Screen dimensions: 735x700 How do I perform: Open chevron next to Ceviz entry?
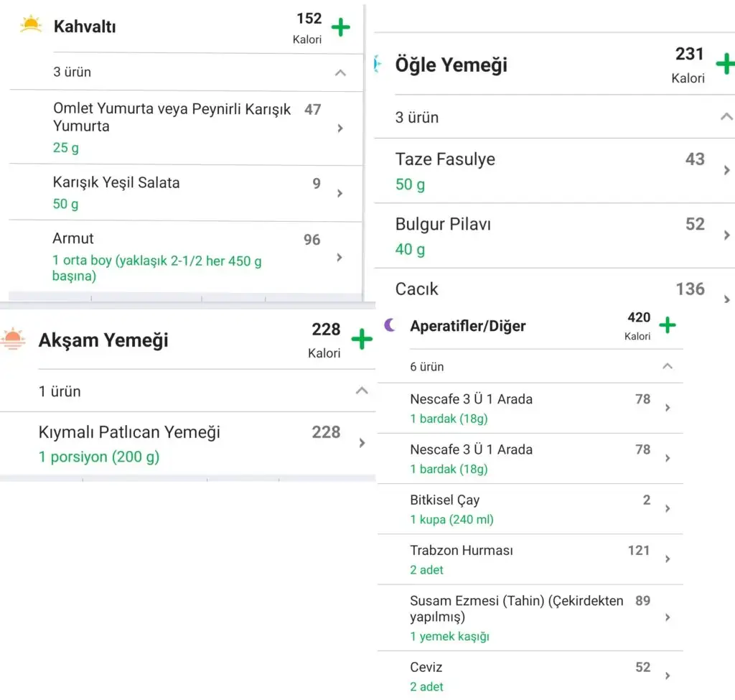point(668,676)
